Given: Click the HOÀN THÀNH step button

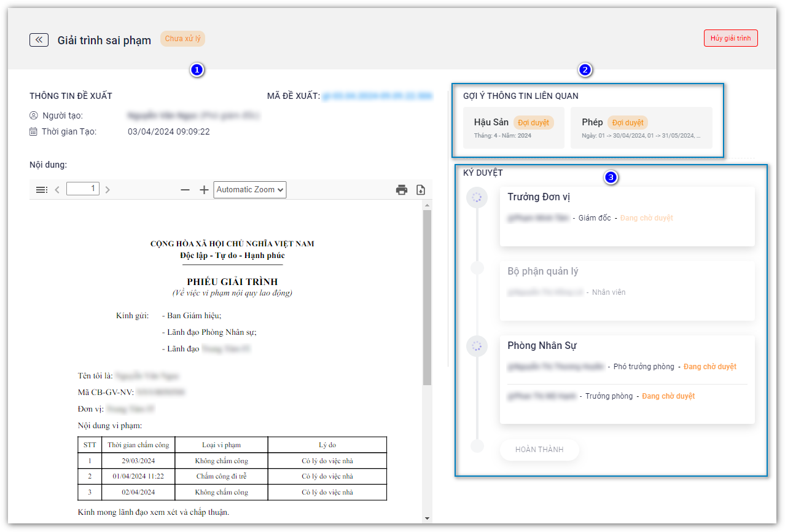Looking at the screenshot, I should click(x=539, y=450).
